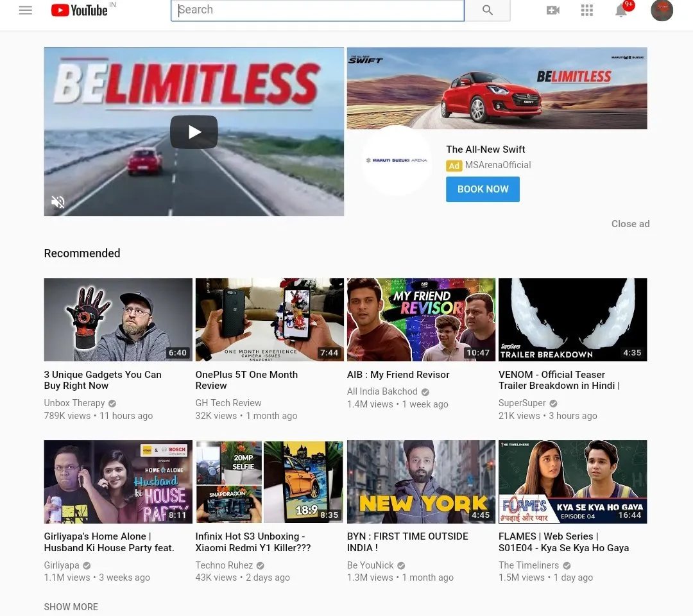The image size is (693, 616).
Task: Visit the GH Tech Review channel
Action: [x=228, y=403]
